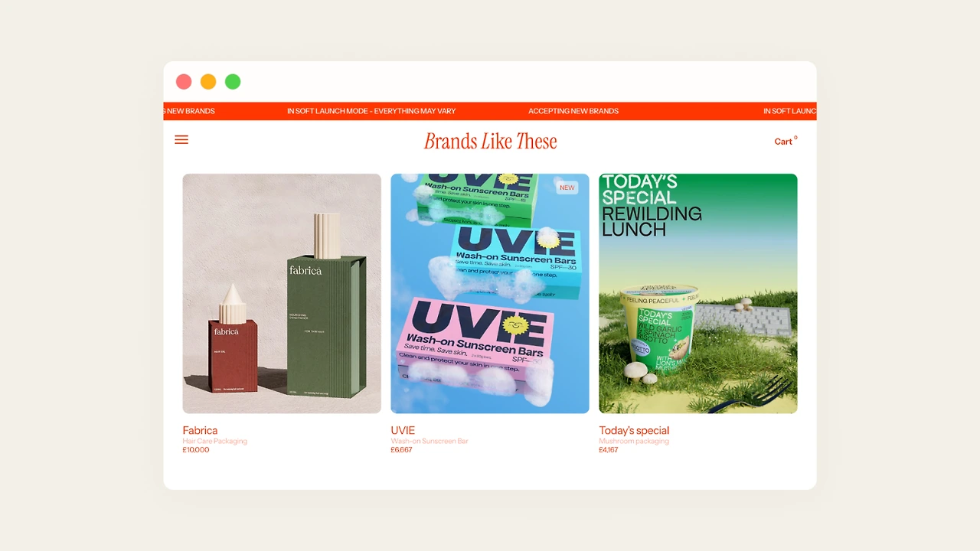This screenshot has width=980, height=551.
Task: Click the Brands Like These logo
Action: tap(490, 142)
